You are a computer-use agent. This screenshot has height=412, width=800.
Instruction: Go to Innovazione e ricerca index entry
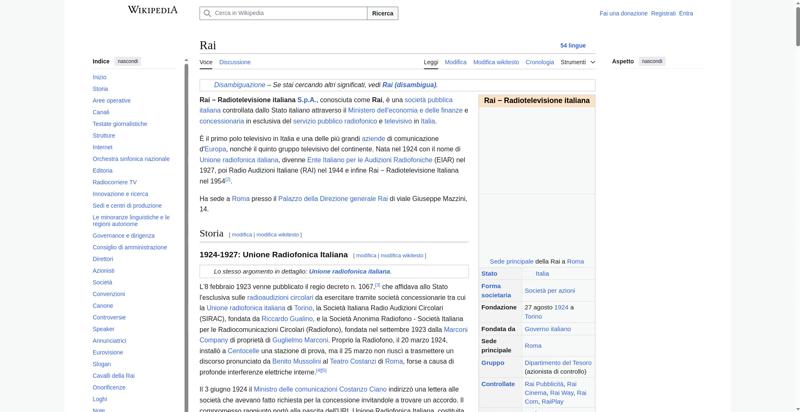pos(120,194)
